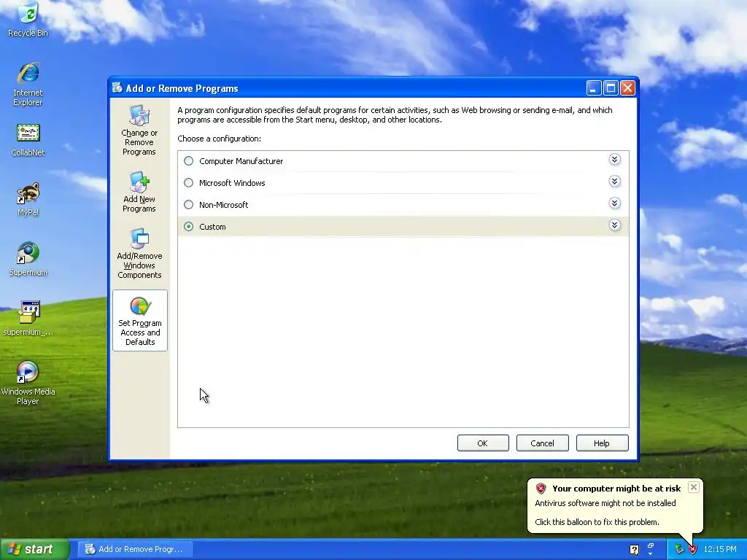Click the 'Your computer might be at risk' balloon
The width and height of the screenshot is (747, 560).
click(614, 505)
